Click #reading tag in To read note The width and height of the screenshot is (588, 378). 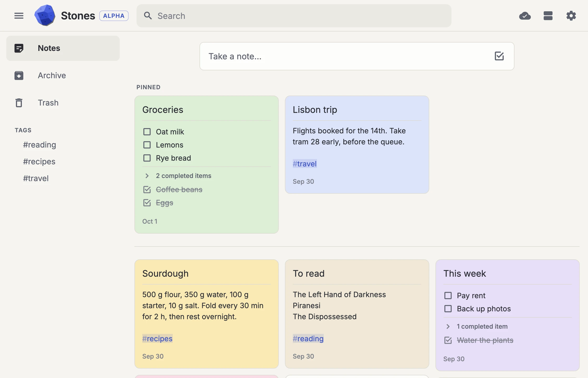point(308,339)
